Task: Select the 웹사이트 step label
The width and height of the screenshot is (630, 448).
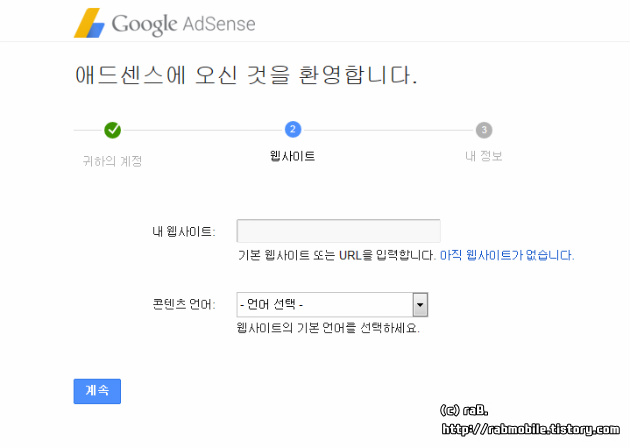Action: click(x=292, y=156)
